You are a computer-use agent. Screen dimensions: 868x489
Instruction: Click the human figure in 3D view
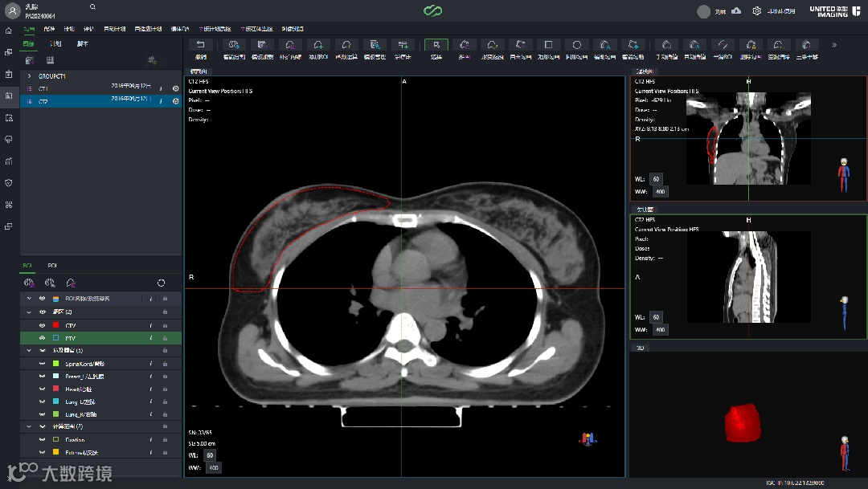(x=845, y=453)
